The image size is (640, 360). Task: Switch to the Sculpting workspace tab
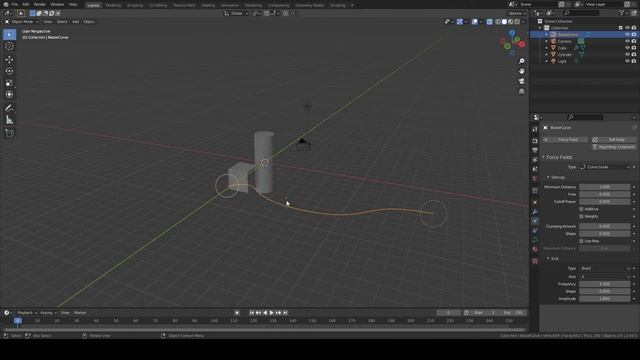(135, 5)
